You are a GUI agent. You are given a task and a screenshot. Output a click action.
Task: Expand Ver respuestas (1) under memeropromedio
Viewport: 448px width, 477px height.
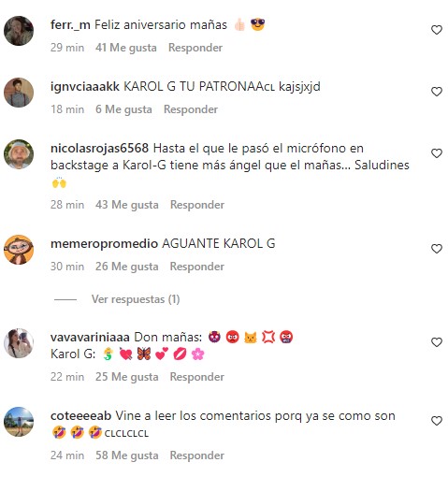(x=136, y=299)
